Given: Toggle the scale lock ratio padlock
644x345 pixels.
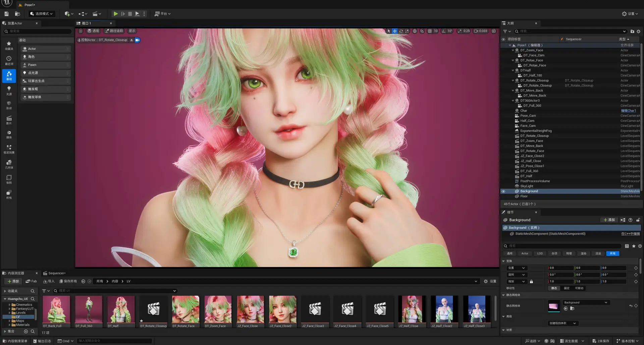Looking at the screenshot, I should 531,282.
